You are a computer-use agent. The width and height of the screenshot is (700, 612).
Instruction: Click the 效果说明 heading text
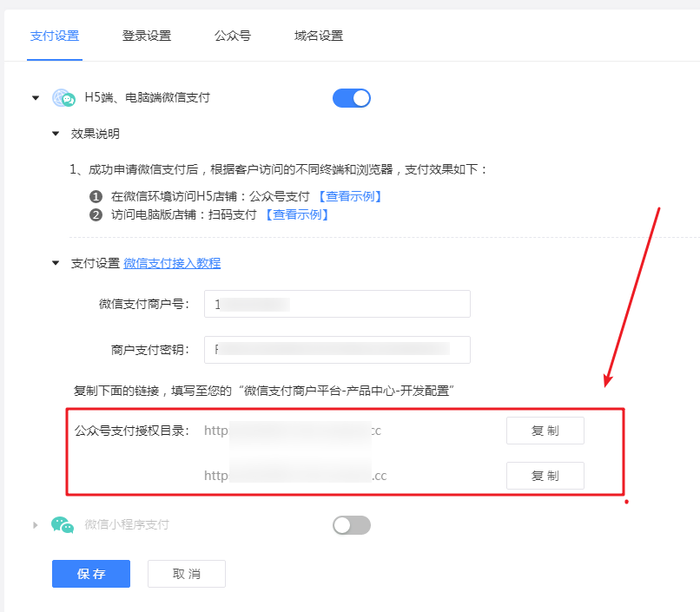click(95, 134)
